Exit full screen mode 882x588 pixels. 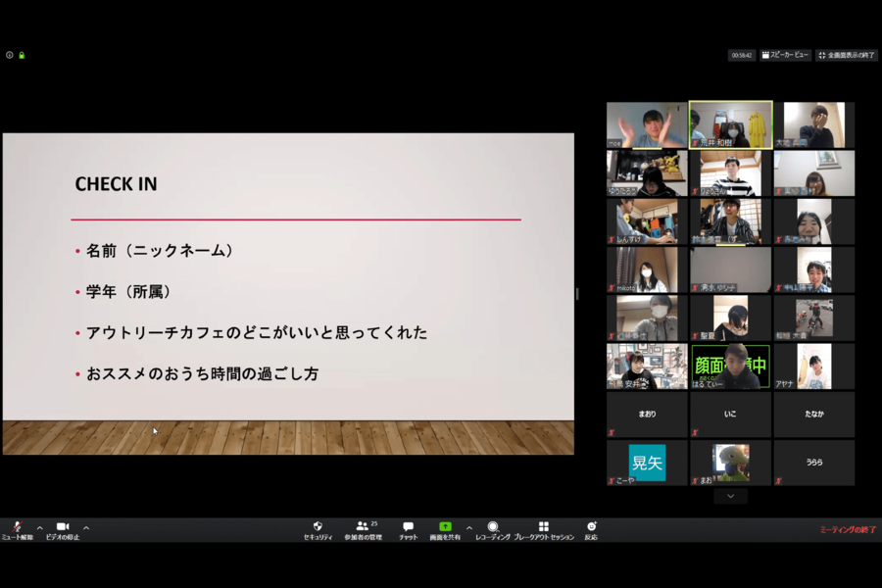(848, 56)
